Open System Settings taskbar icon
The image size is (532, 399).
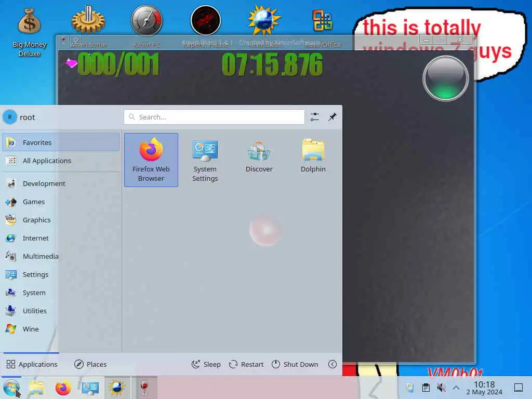90,388
